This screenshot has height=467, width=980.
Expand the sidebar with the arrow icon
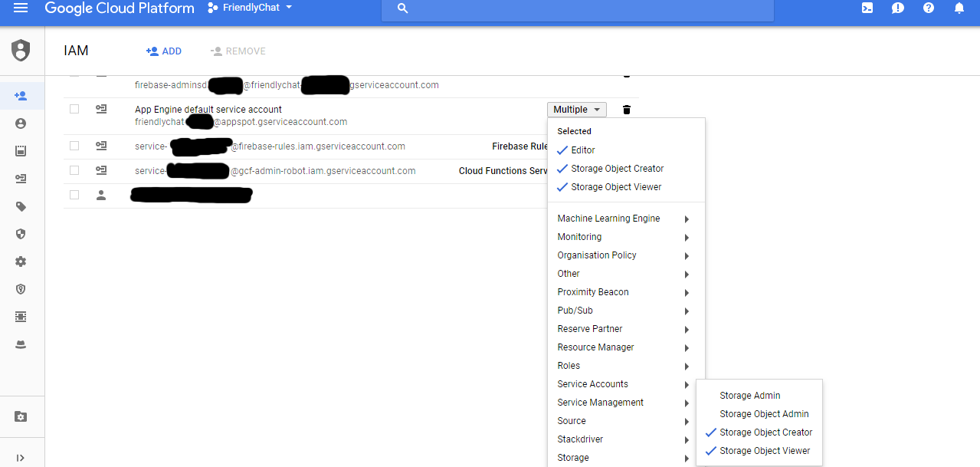point(21,458)
